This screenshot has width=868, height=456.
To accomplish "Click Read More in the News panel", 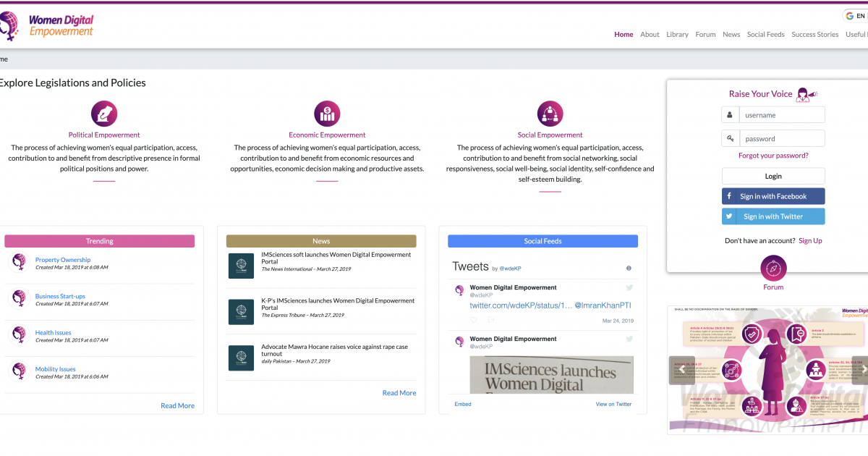I will click(x=399, y=393).
